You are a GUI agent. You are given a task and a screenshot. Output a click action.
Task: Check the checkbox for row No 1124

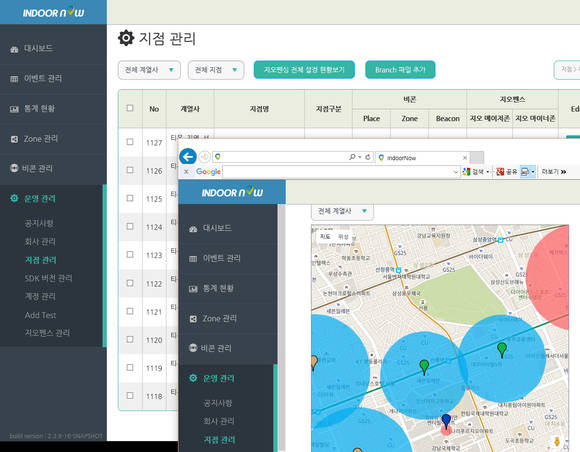[130, 226]
